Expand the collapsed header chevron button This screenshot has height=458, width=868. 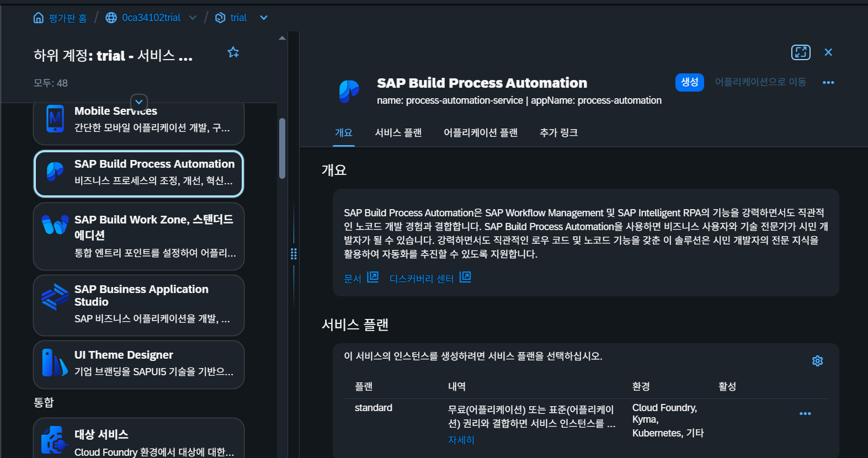[x=139, y=102]
